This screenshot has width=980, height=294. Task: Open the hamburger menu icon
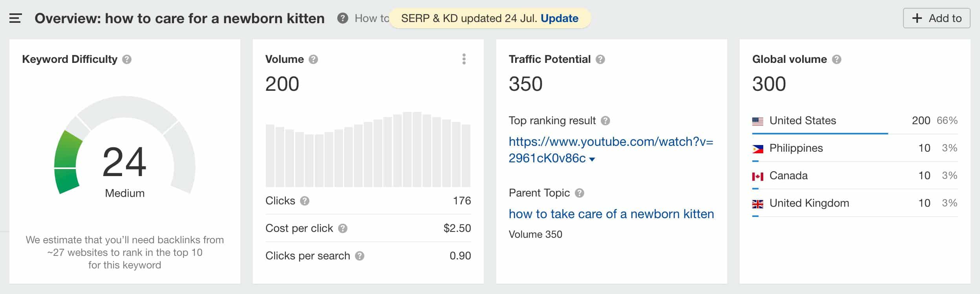point(15,18)
